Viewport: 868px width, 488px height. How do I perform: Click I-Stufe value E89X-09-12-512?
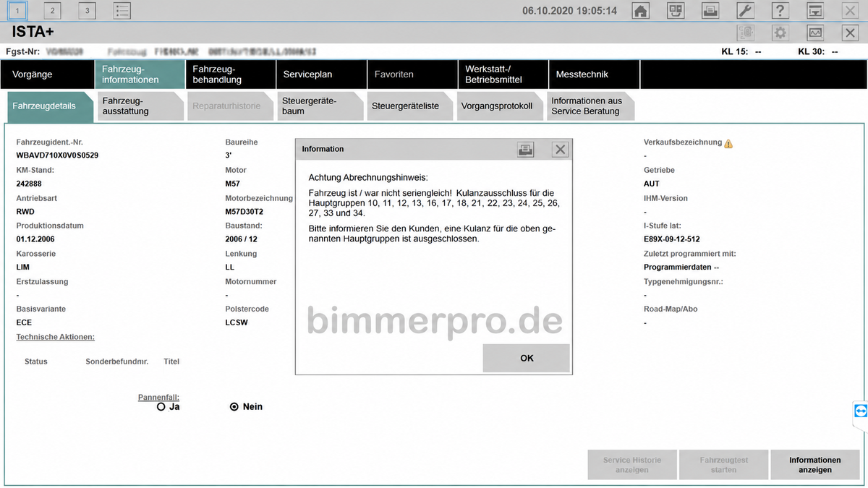[x=672, y=239]
